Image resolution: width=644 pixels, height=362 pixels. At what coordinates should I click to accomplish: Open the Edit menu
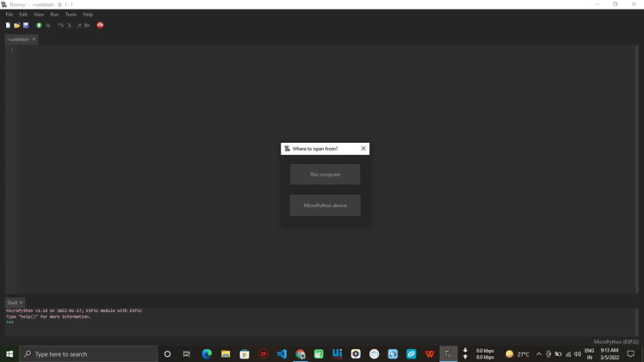point(23,15)
